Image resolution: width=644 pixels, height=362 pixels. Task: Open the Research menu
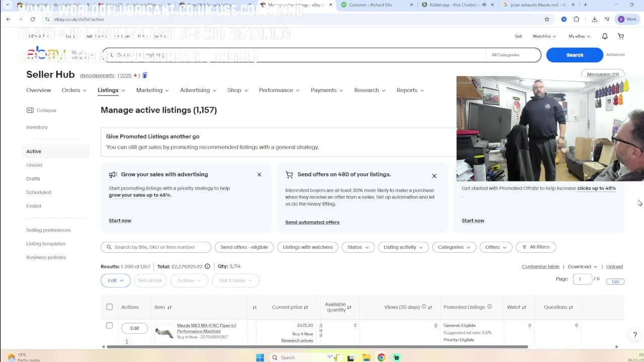click(370, 90)
